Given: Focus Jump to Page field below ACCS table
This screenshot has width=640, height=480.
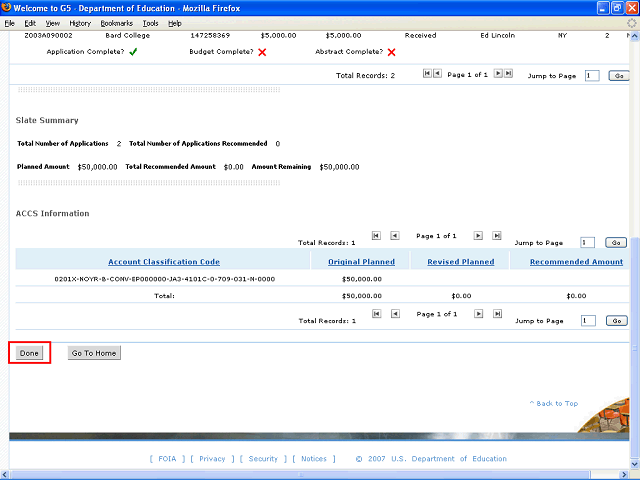Looking at the screenshot, I should pos(588,321).
